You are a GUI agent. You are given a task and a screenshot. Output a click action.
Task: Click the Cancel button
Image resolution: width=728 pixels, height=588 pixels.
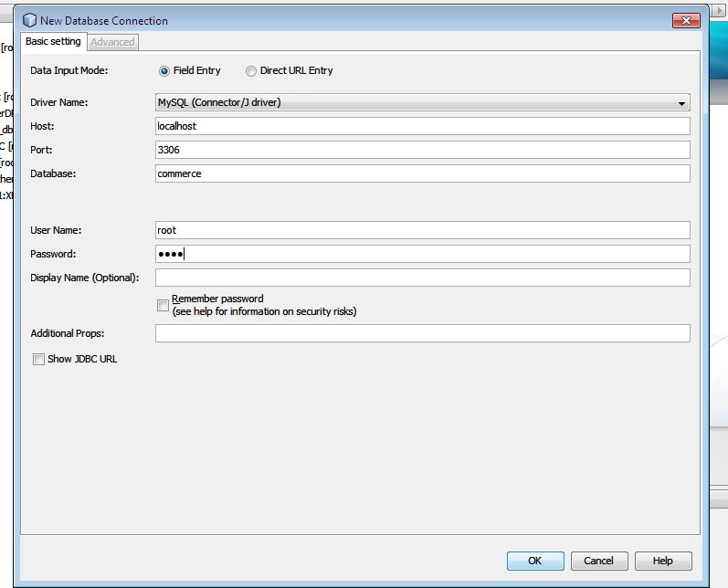click(599, 561)
